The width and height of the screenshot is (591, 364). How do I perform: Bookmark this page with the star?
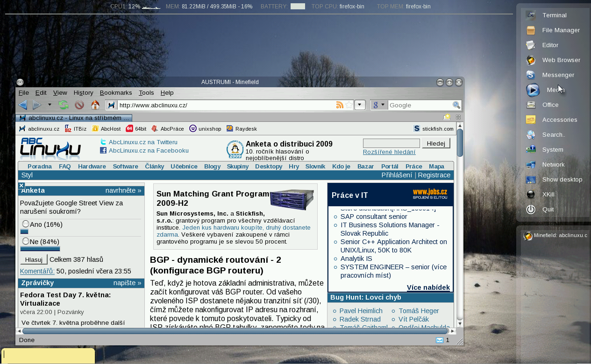point(349,105)
